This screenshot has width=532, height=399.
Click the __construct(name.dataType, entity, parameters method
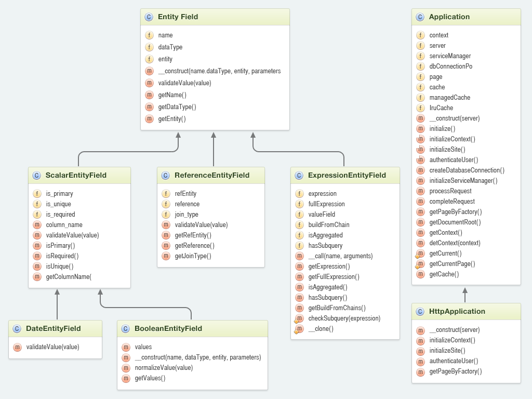[x=220, y=71]
